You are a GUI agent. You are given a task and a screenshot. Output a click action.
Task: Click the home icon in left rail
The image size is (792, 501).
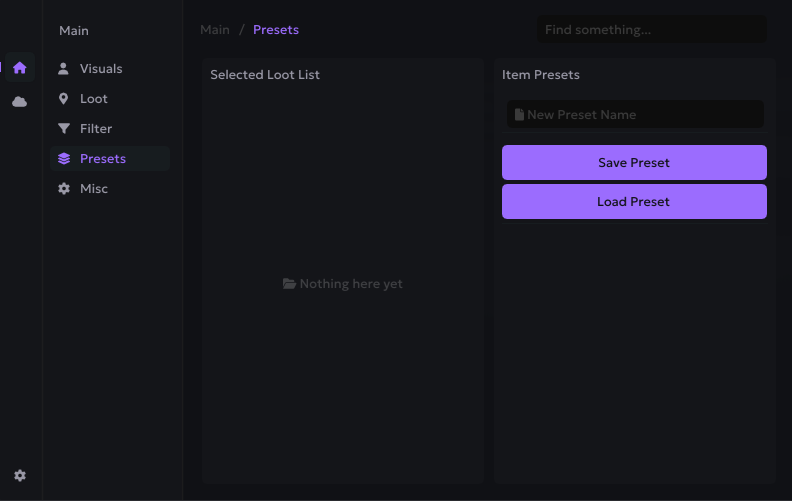tap(20, 68)
